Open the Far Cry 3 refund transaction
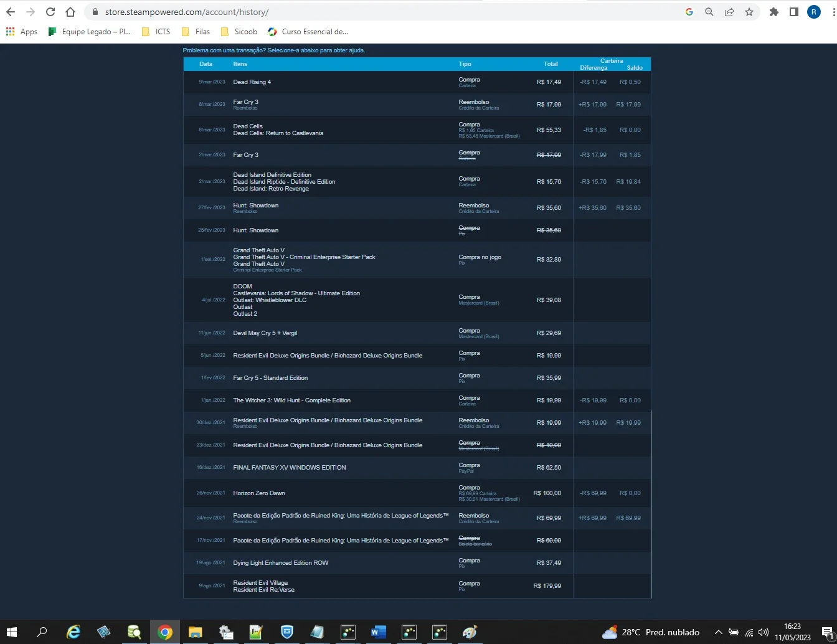Screen dimensions: 837x644 [417, 105]
